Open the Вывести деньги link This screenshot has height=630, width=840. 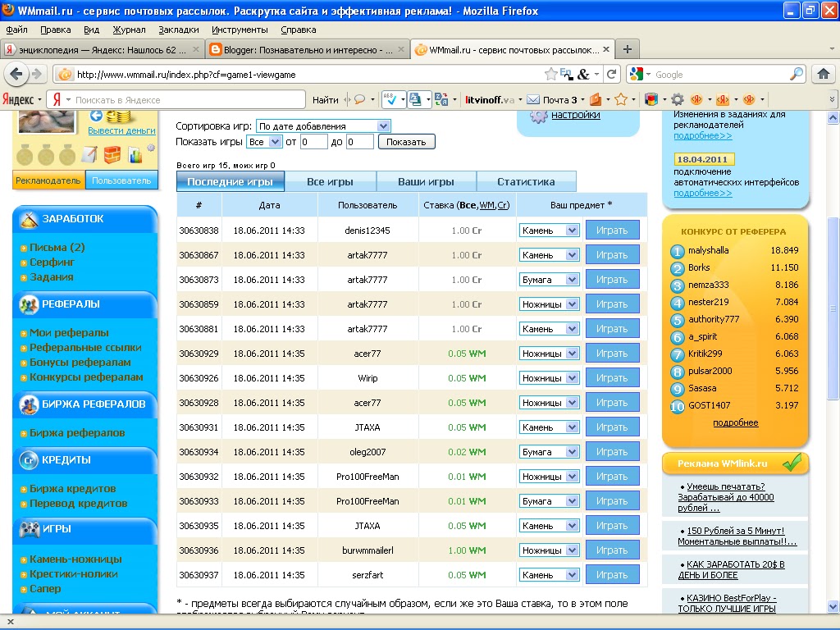click(x=121, y=130)
